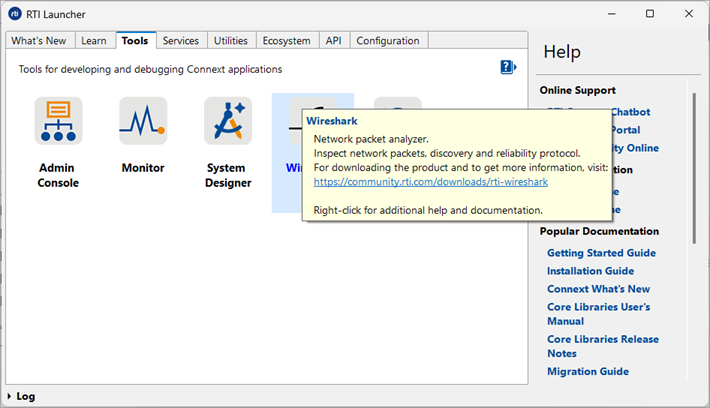Viewport: 710px width, 408px height.
Task: Click the Online Support heading
Action: coord(577,90)
